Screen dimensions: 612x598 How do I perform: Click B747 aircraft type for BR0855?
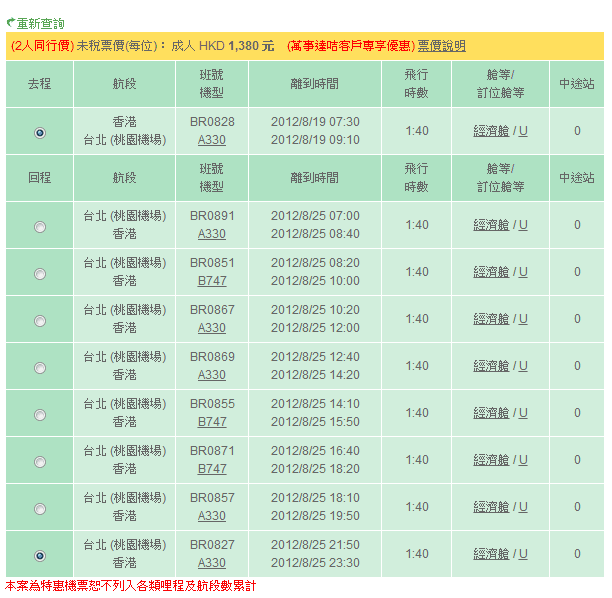click(x=212, y=422)
